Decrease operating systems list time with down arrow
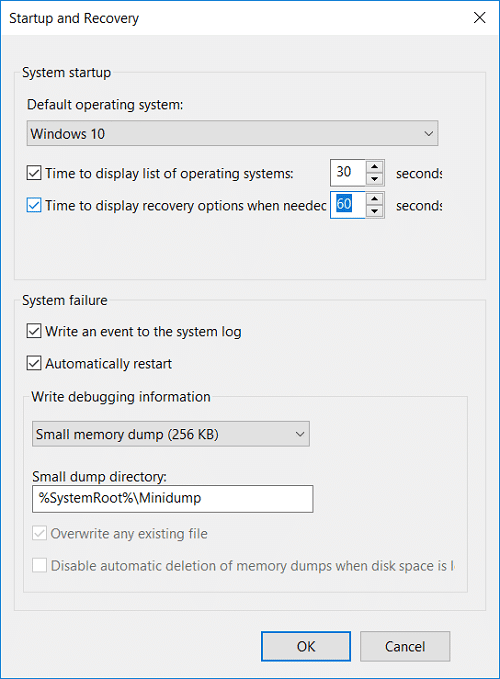 click(x=375, y=178)
